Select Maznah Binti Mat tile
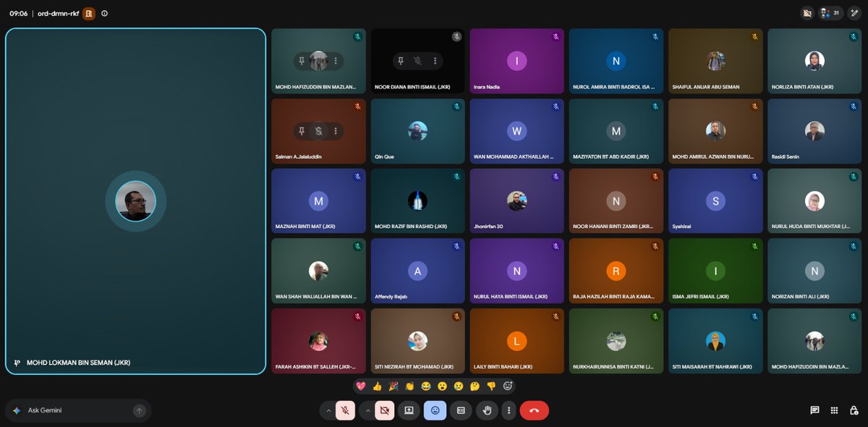The height and width of the screenshot is (427, 868). (318, 201)
